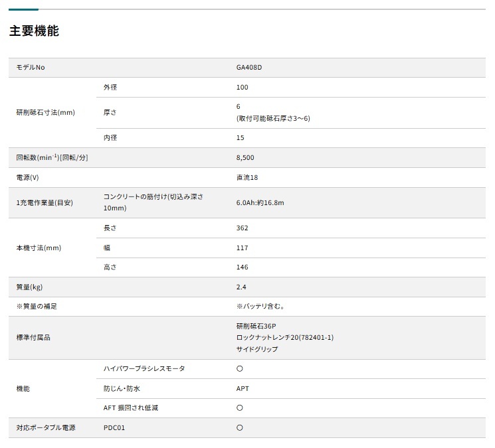Viewport: 495px width, 448px height.
Task: Select the value 6.0Ah:約16.8m
Action: pos(260,202)
